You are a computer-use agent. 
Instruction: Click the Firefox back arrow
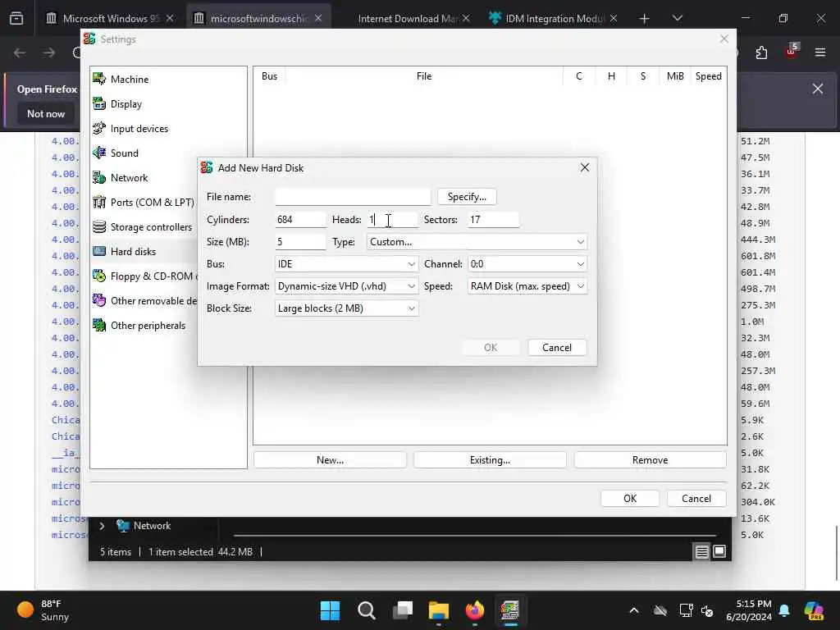click(x=20, y=52)
